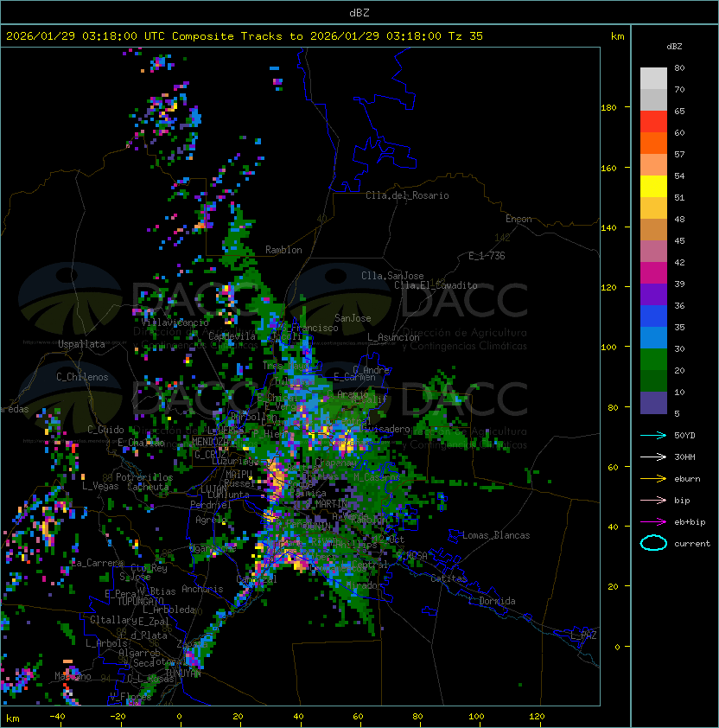Click the 'Anchoris' map label

pos(202,589)
